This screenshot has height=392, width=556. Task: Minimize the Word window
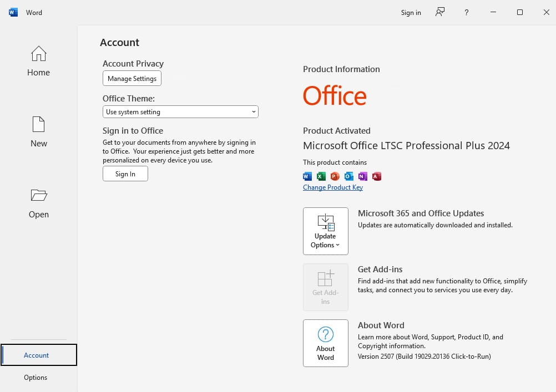493,12
